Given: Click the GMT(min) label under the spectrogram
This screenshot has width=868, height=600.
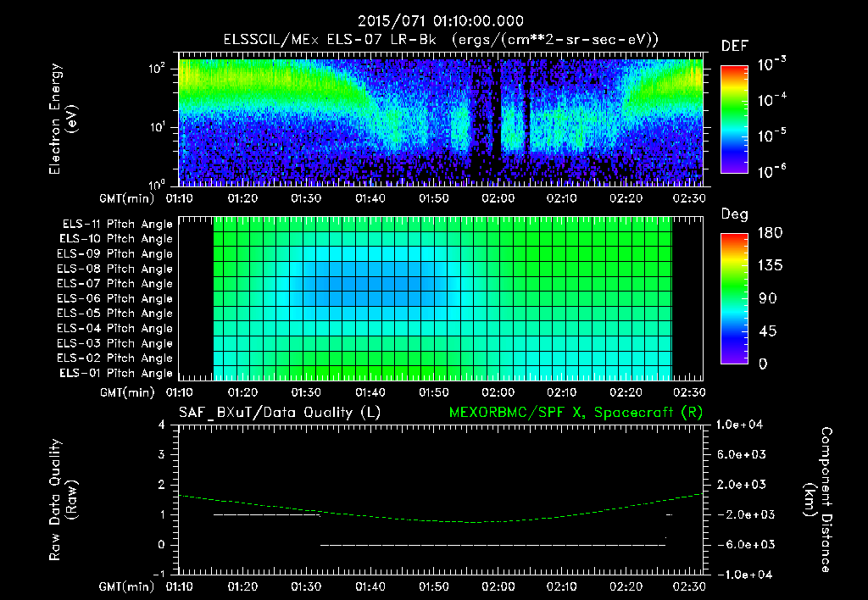Looking at the screenshot, I should click(x=127, y=198).
